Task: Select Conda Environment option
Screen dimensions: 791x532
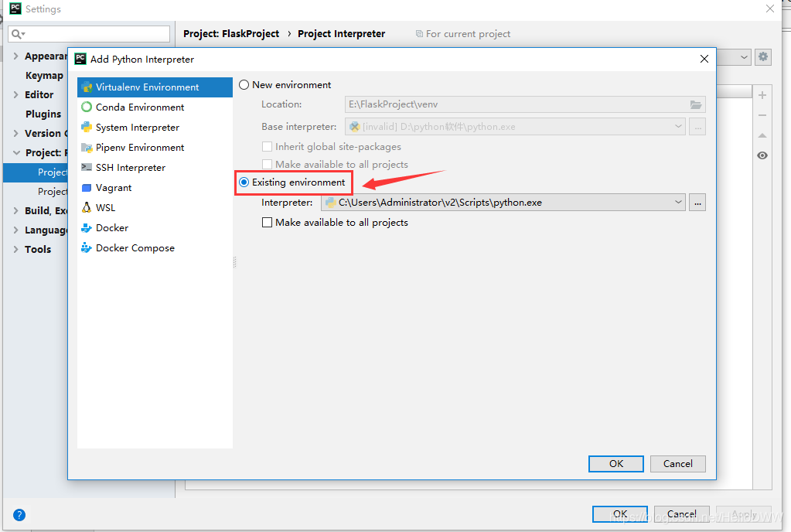Action: [155, 107]
